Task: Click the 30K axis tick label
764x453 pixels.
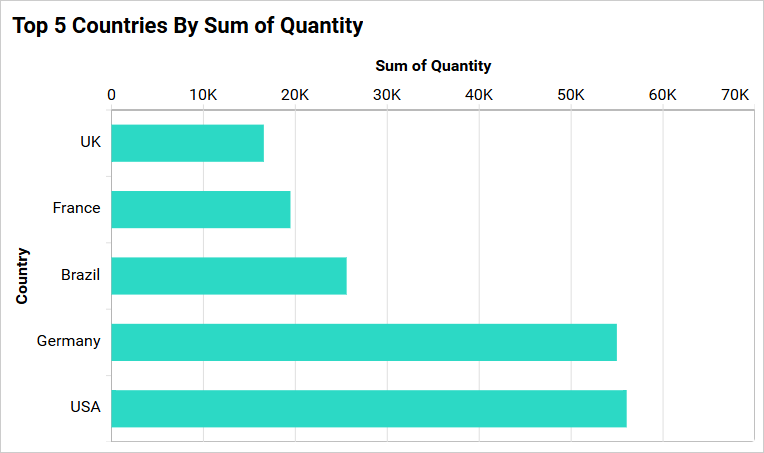Action: click(387, 94)
